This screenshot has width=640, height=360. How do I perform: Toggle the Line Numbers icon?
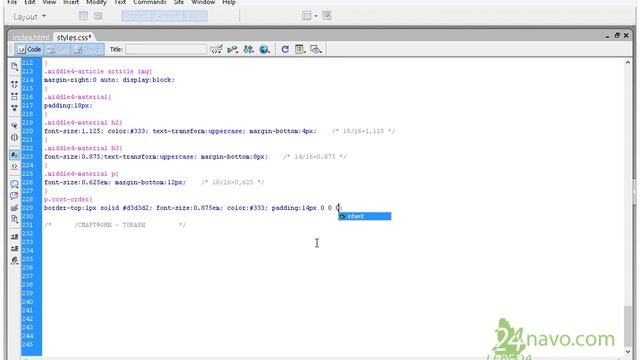point(14,155)
